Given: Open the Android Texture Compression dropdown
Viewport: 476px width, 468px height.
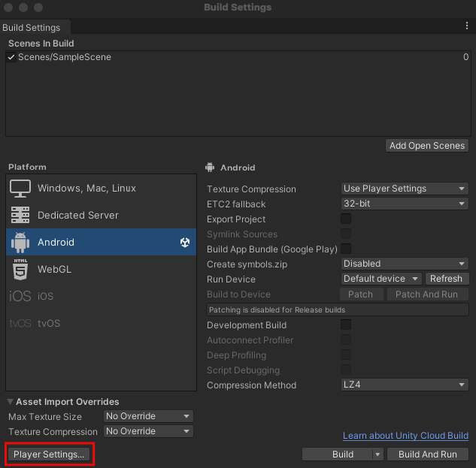Looking at the screenshot, I should (405, 189).
